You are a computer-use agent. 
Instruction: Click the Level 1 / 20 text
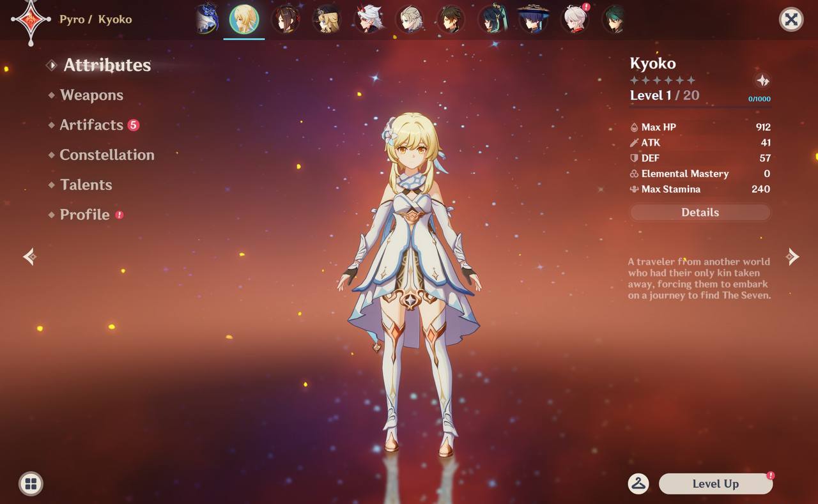tap(665, 96)
